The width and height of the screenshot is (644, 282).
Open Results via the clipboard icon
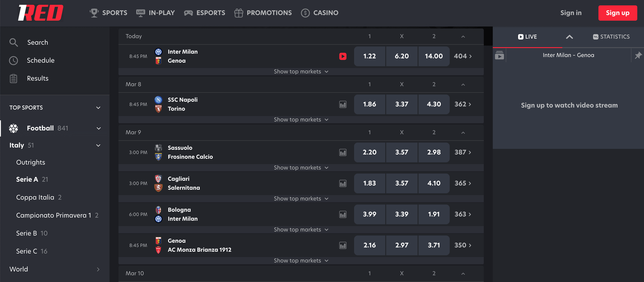point(13,79)
